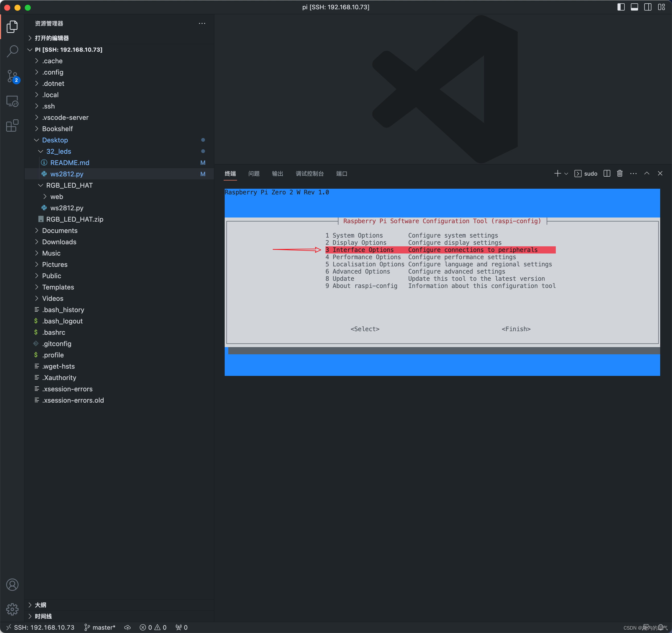Expand the Templates folder
Image resolution: width=672 pixels, height=633 pixels.
pos(119,287)
